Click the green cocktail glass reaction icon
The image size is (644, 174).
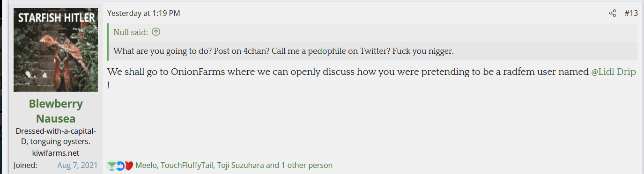(x=111, y=165)
